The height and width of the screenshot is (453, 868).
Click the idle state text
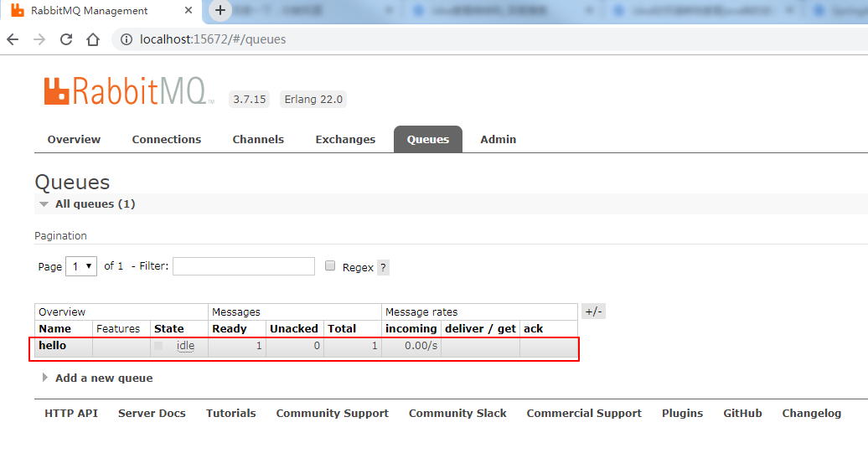[x=185, y=346]
